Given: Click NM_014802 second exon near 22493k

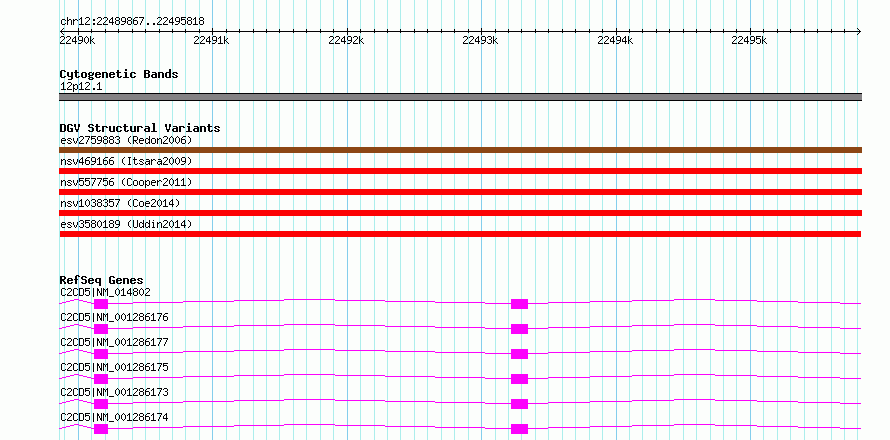Looking at the screenshot, I should point(519,304).
